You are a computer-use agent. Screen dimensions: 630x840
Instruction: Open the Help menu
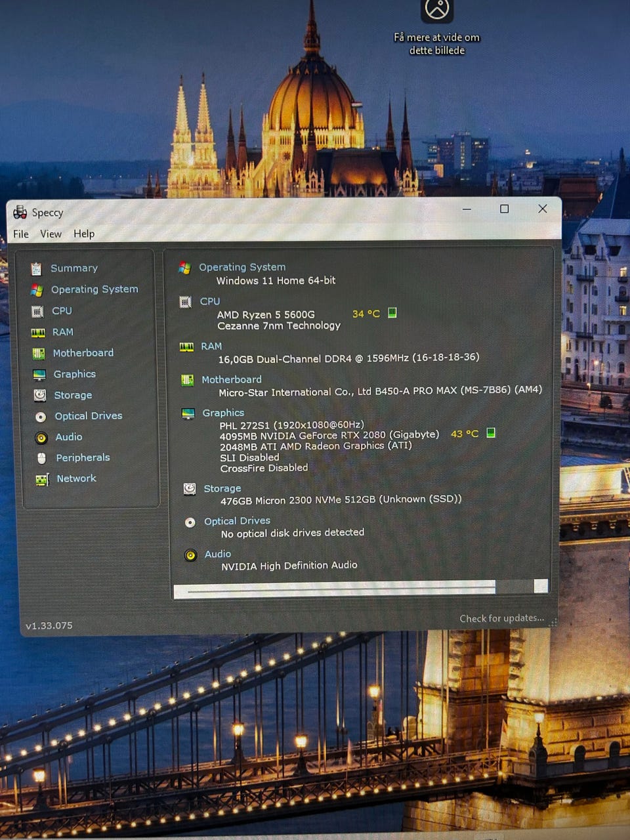coord(84,234)
